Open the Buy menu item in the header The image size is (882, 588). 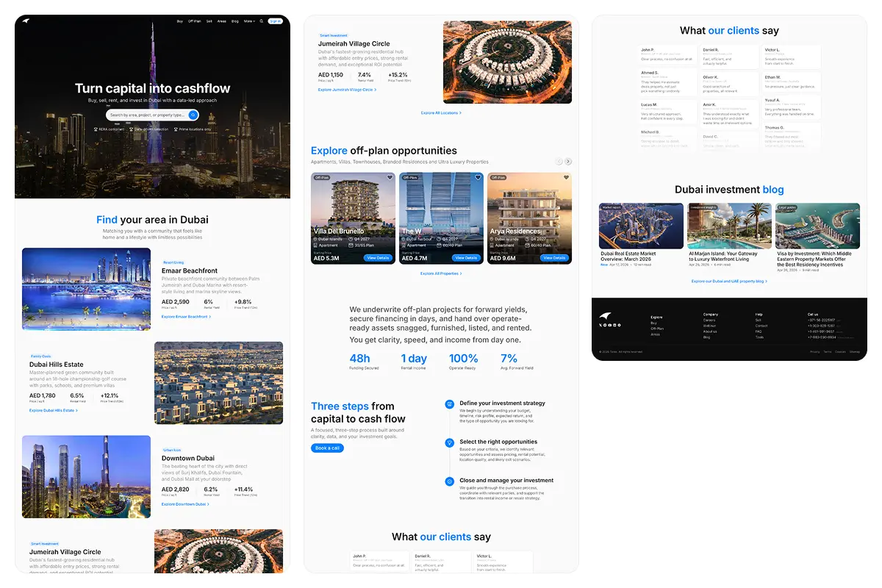(x=180, y=21)
